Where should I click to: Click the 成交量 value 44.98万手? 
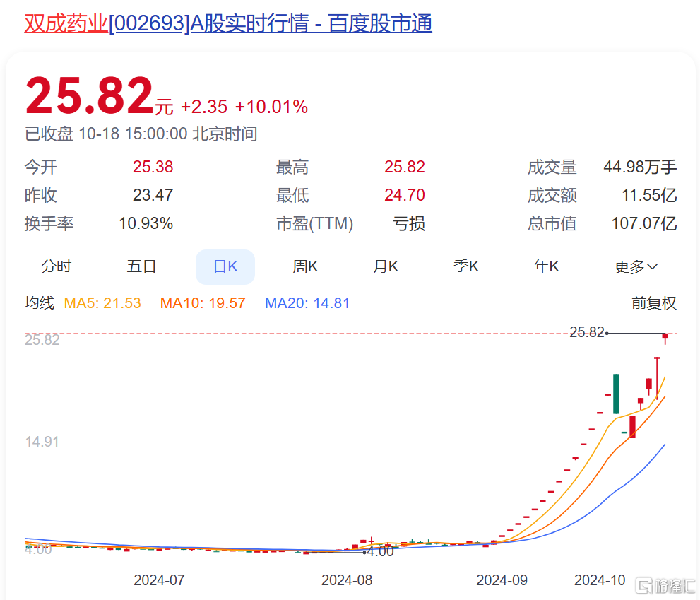click(640, 167)
